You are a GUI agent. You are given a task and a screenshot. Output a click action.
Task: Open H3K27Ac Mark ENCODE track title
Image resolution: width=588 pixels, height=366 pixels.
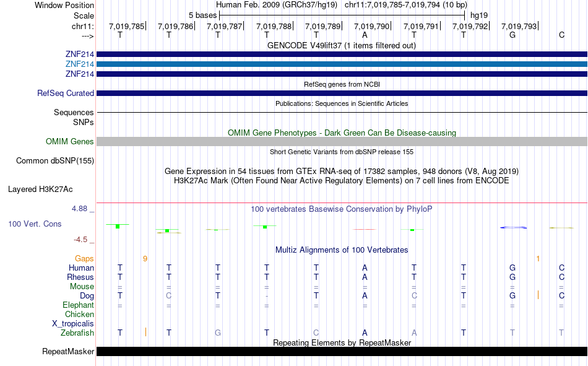click(342, 181)
